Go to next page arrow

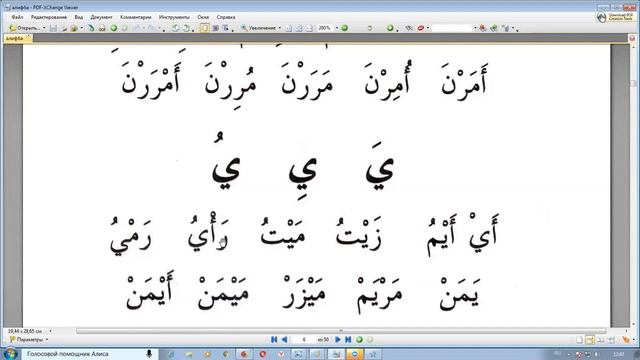point(338,340)
